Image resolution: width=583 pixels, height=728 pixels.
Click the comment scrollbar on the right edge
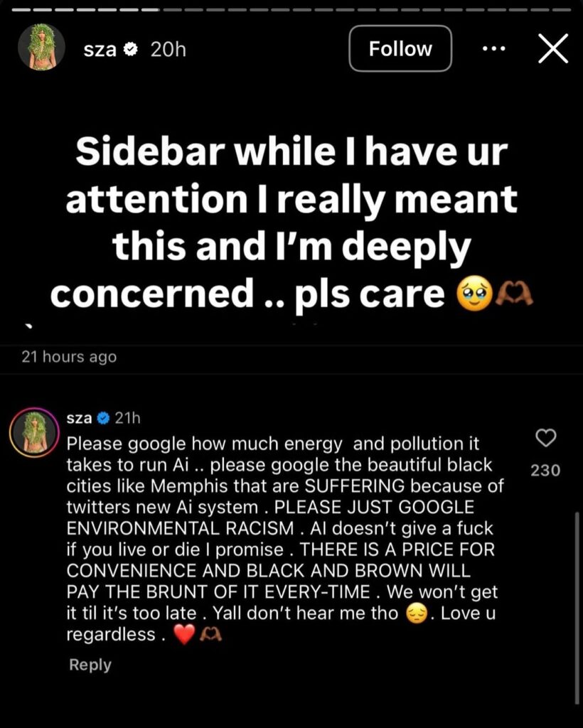coord(577,604)
